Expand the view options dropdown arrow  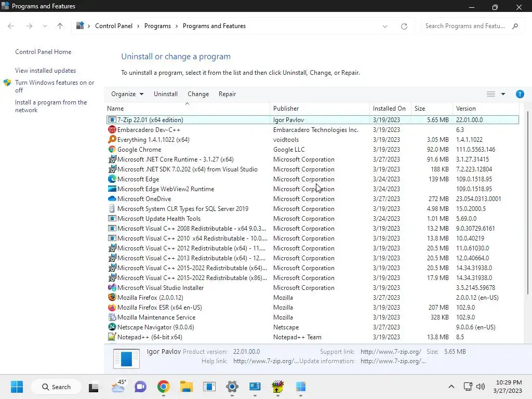point(503,94)
